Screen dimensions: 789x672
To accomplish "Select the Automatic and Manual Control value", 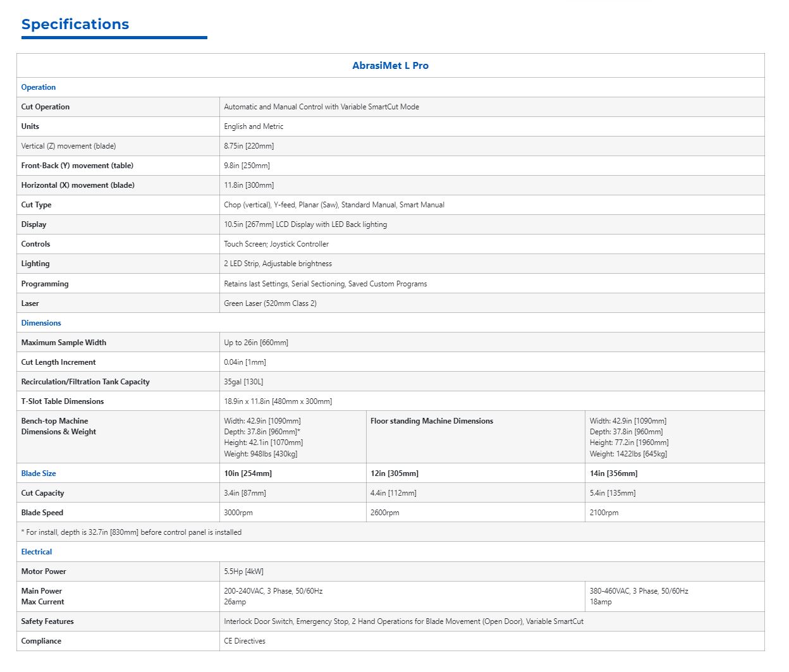I will click(321, 107).
